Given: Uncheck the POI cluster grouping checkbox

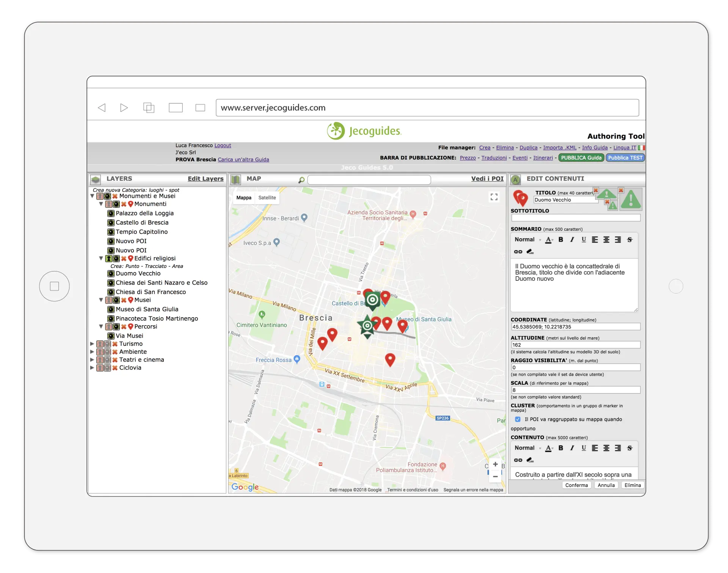Looking at the screenshot, I should tap(518, 419).
